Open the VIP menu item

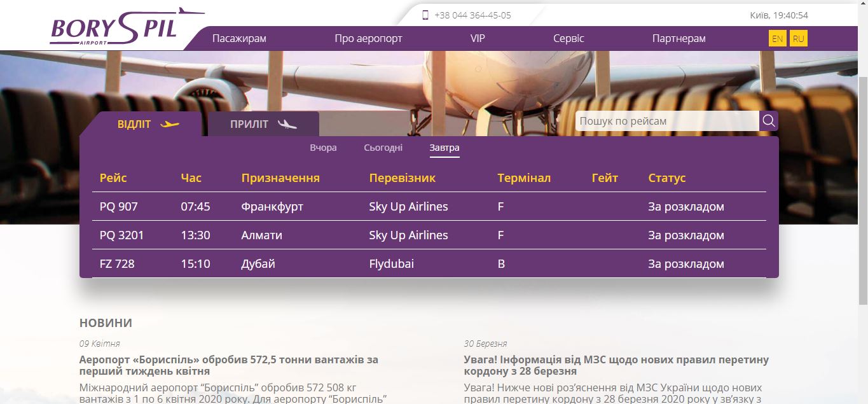point(478,39)
